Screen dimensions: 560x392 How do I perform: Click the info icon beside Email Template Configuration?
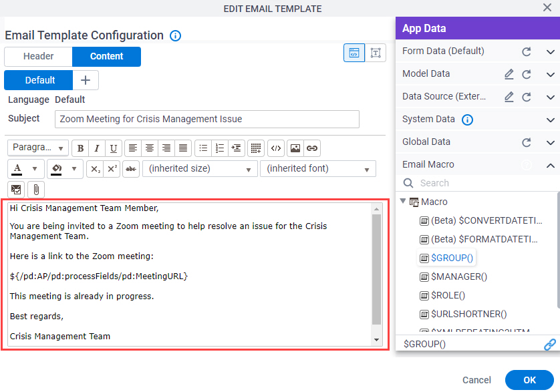tap(175, 35)
